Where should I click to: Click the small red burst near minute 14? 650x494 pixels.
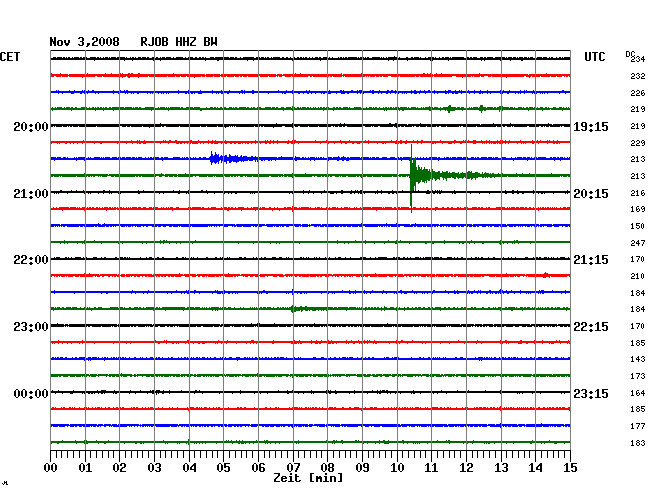tap(546, 275)
